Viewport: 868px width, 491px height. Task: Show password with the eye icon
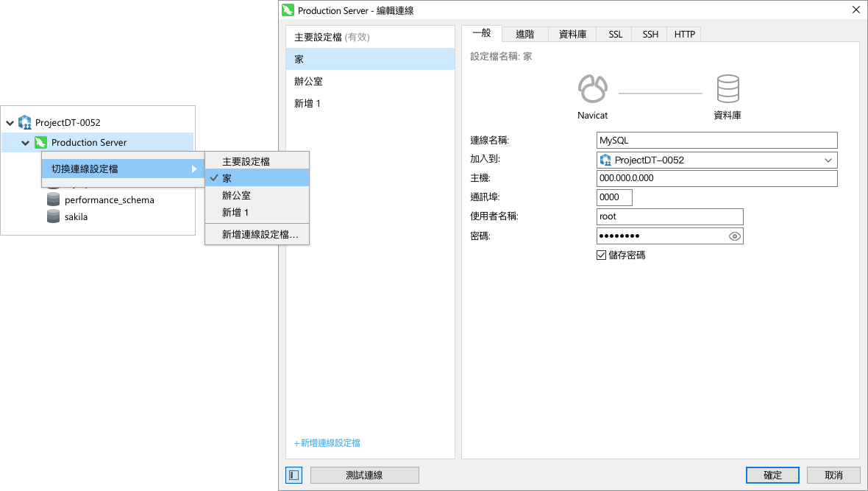(735, 236)
